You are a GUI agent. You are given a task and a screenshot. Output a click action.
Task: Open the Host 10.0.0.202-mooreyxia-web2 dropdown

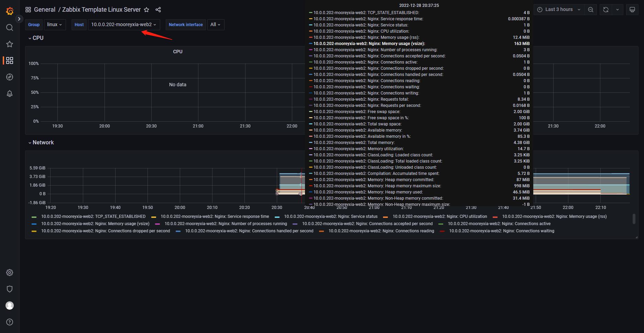(x=124, y=24)
